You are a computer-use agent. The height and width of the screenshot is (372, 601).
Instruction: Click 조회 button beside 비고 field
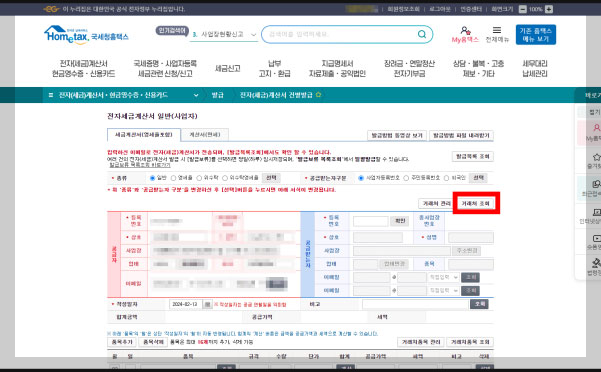coord(479,304)
